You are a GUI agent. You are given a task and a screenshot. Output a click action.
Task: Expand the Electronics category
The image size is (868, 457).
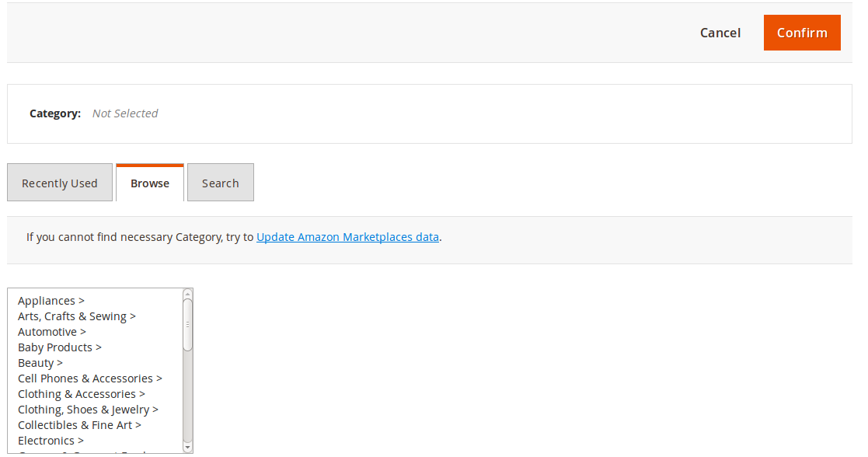tap(51, 441)
